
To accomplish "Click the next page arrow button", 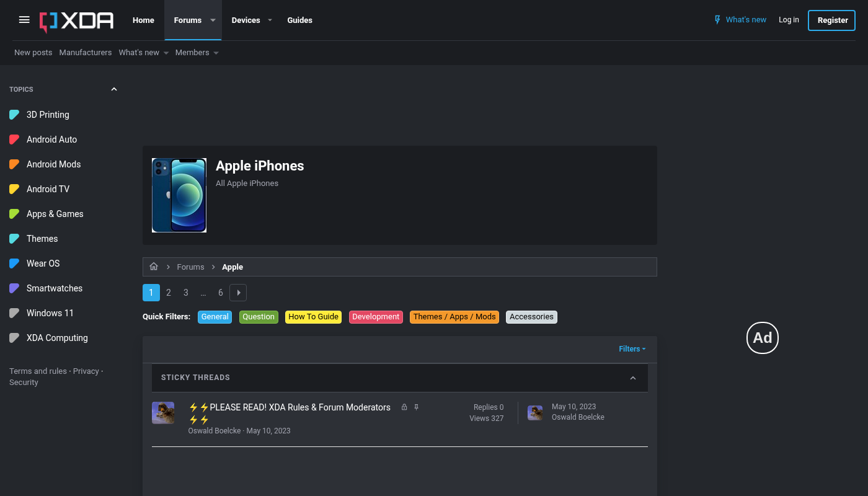I will pyautogui.click(x=238, y=293).
